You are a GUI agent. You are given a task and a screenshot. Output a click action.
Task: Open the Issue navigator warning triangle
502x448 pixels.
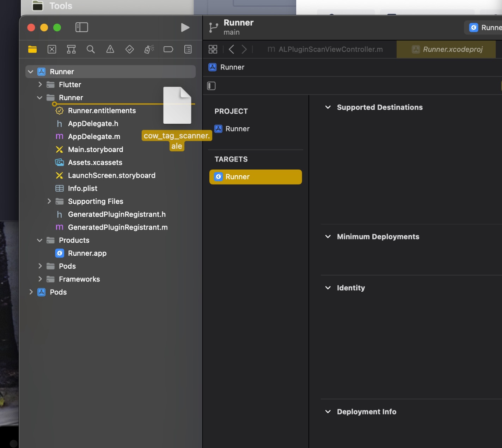(x=110, y=49)
